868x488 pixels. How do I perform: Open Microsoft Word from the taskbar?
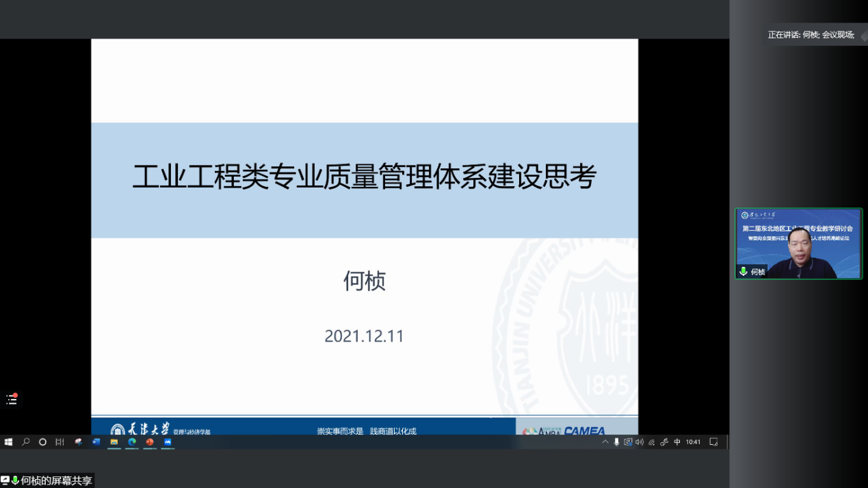[x=96, y=442]
